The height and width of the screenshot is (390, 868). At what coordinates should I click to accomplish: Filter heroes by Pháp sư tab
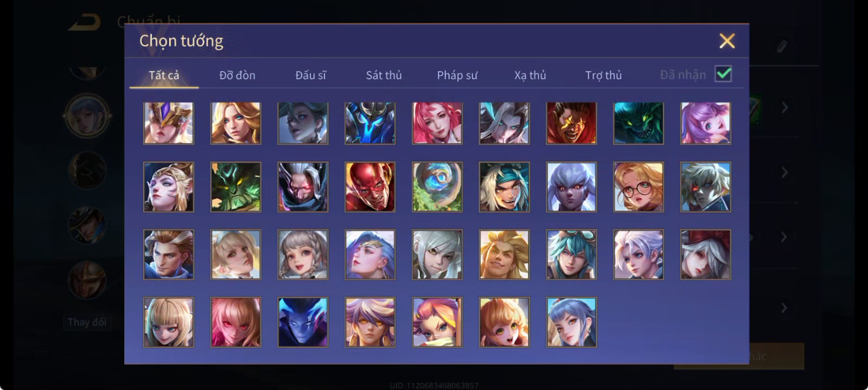click(457, 75)
